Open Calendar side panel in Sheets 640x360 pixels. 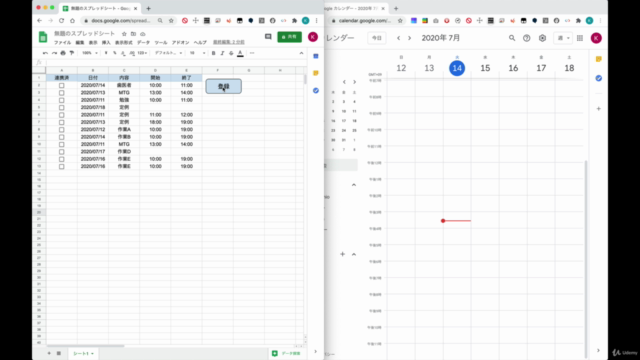(x=316, y=56)
